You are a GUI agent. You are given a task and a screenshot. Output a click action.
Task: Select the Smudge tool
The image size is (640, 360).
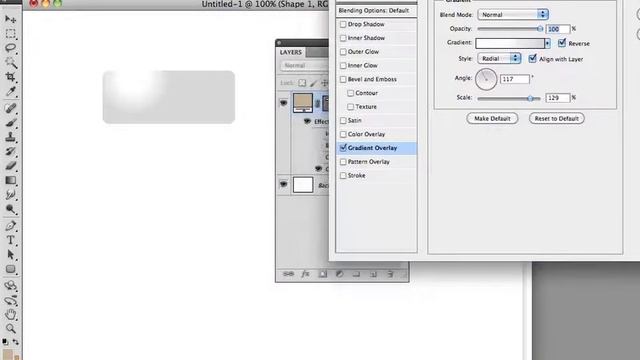(11, 195)
